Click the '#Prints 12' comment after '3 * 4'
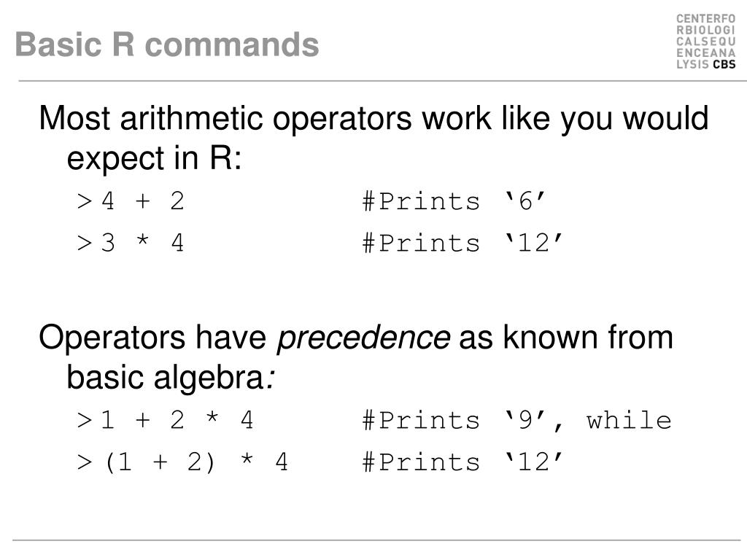 tap(462, 243)
